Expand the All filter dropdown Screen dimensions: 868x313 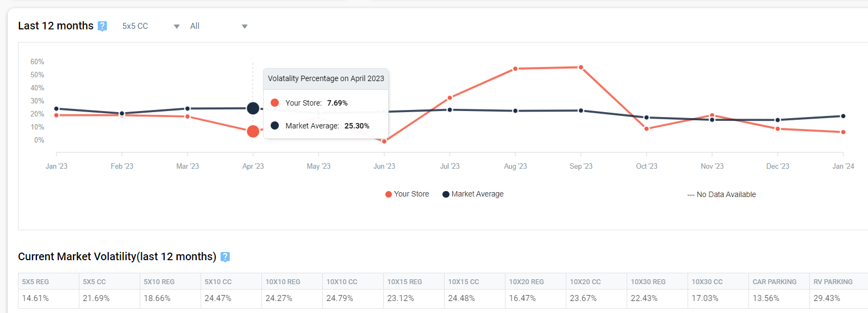(218, 26)
